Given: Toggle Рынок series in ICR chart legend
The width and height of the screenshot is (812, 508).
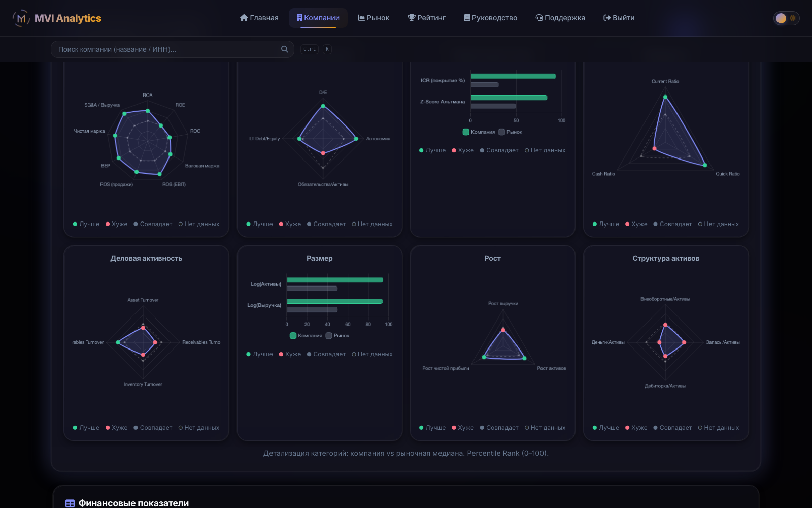Looking at the screenshot, I should click(x=510, y=132).
